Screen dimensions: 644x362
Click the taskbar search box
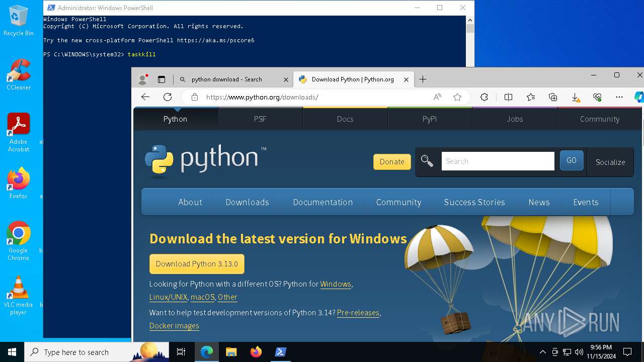97,352
